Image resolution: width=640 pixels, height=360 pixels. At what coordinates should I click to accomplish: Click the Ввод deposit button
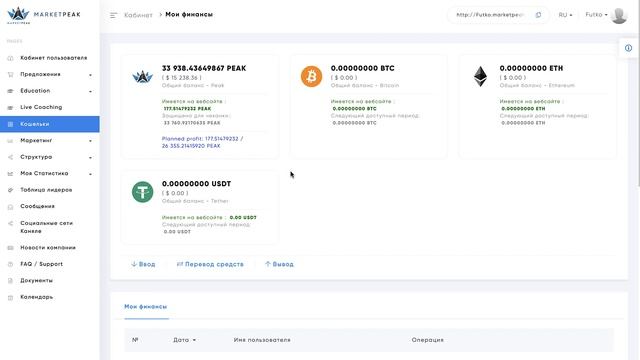pyautogui.click(x=143, y=264)
